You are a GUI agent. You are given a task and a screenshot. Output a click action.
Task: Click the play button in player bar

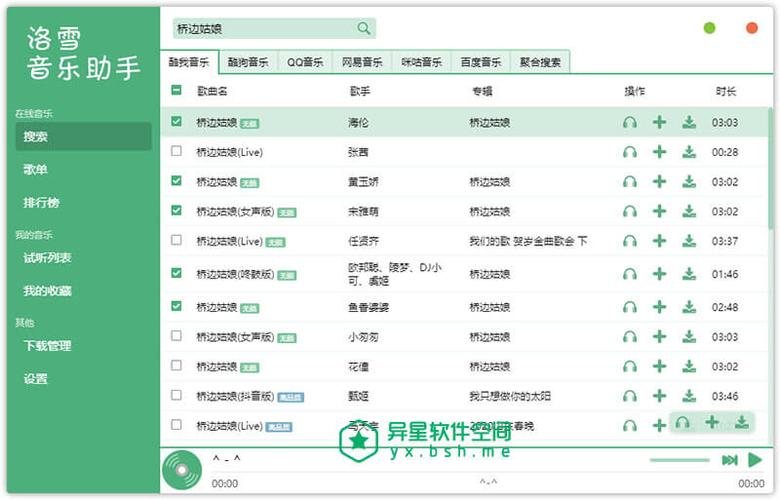click(755, 460)
